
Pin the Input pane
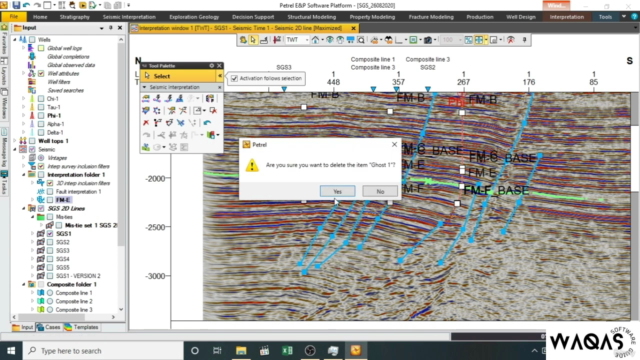111,28
